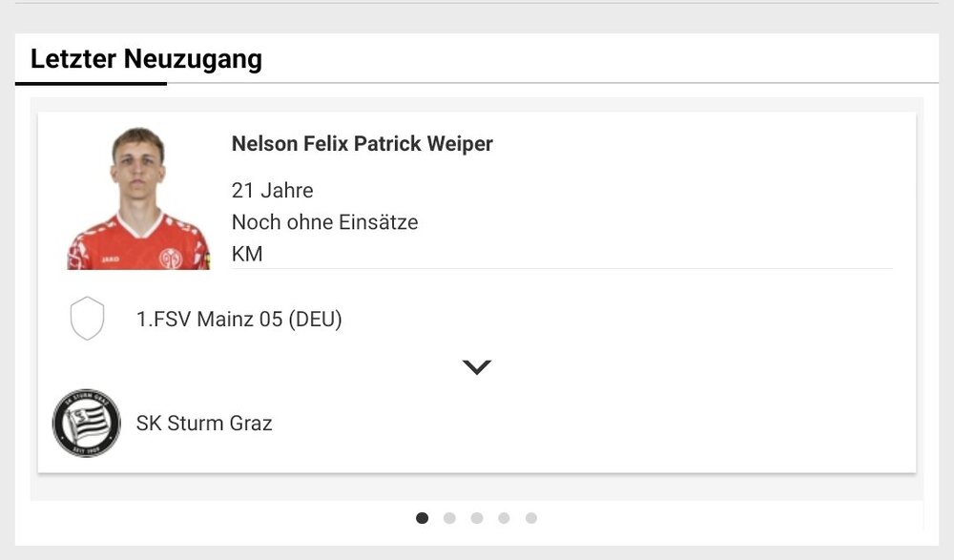Viewport: 954px width, 560px height.
Task: Click the Mainz 05 crest on the jersey
Action: click(171, 259)
